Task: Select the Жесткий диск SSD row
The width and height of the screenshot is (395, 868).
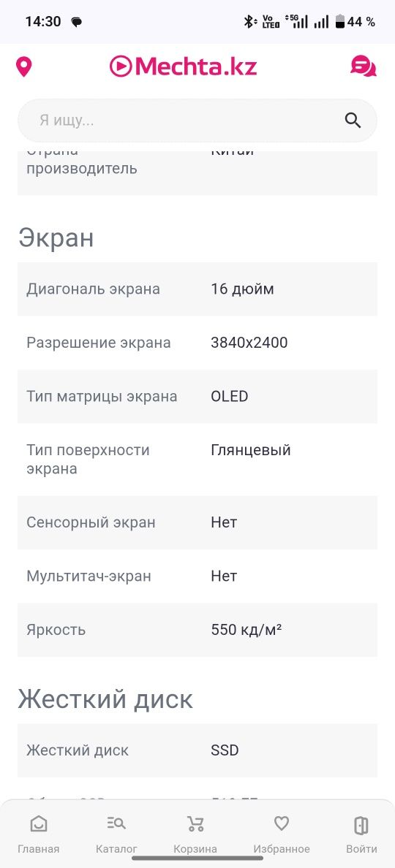Action: point(197,750)
